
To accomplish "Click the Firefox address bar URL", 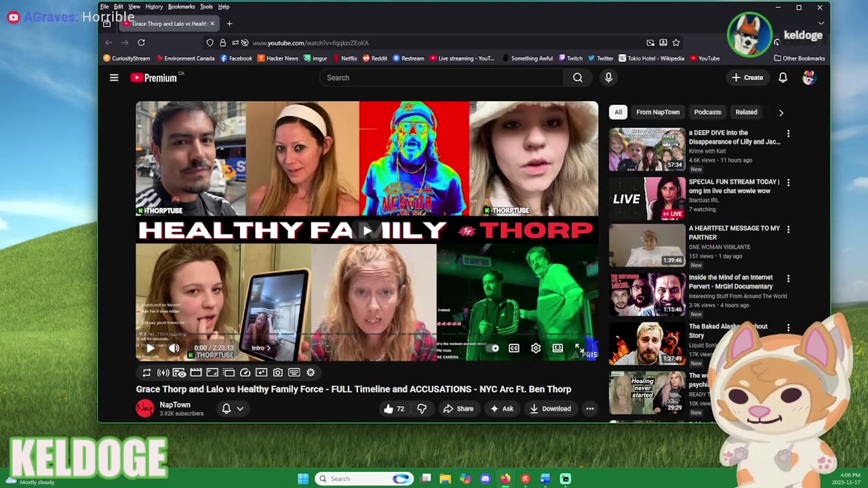I will click(x=311, y=43).
